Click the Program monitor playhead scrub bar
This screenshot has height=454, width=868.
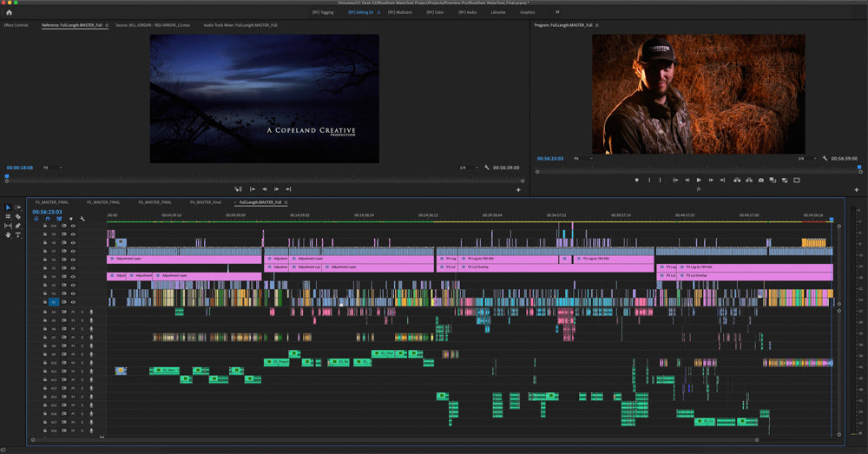(694, 169)
